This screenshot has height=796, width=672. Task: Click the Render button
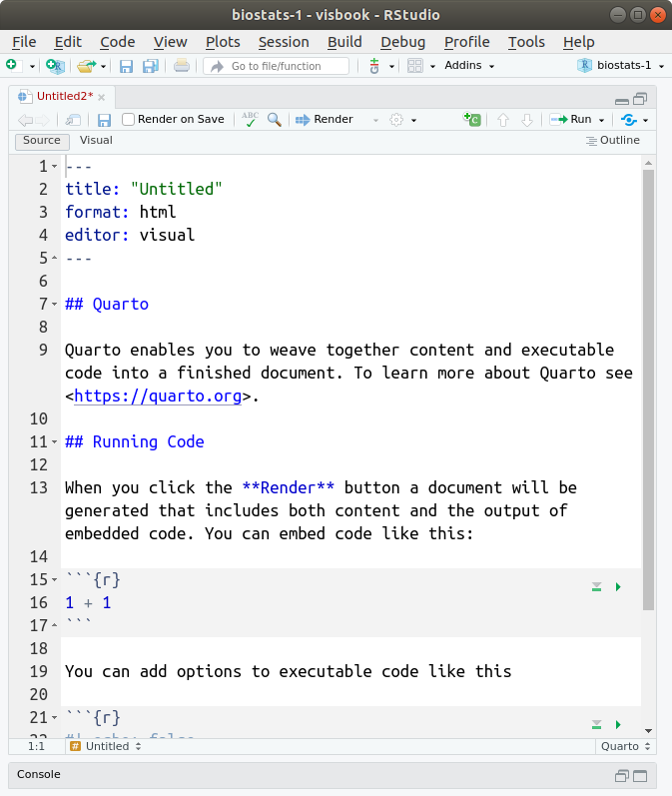324,119
